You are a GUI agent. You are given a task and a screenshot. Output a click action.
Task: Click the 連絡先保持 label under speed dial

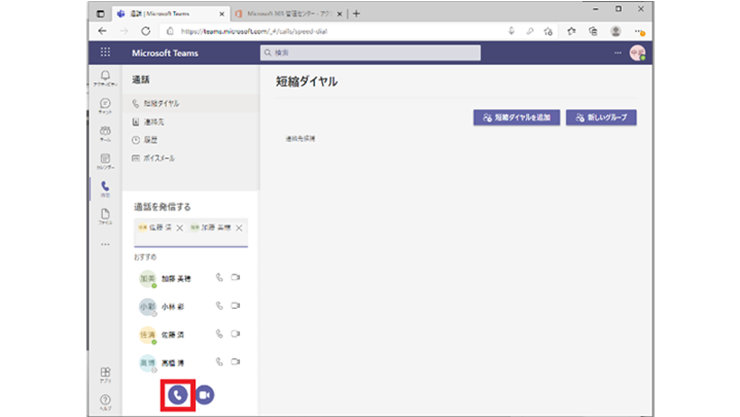pyautogui.click(x=300, y=139)
